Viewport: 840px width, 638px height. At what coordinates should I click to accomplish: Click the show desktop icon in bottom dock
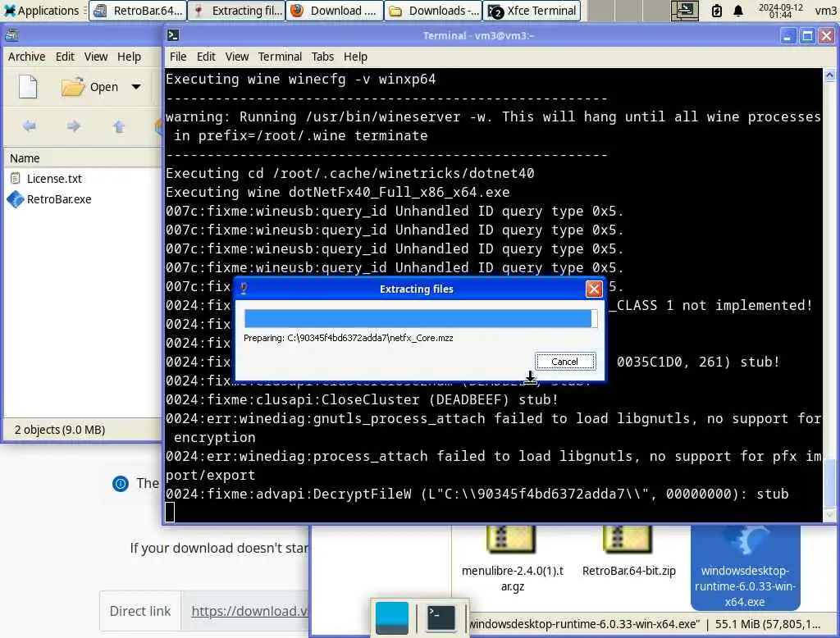tap(391, 617)
